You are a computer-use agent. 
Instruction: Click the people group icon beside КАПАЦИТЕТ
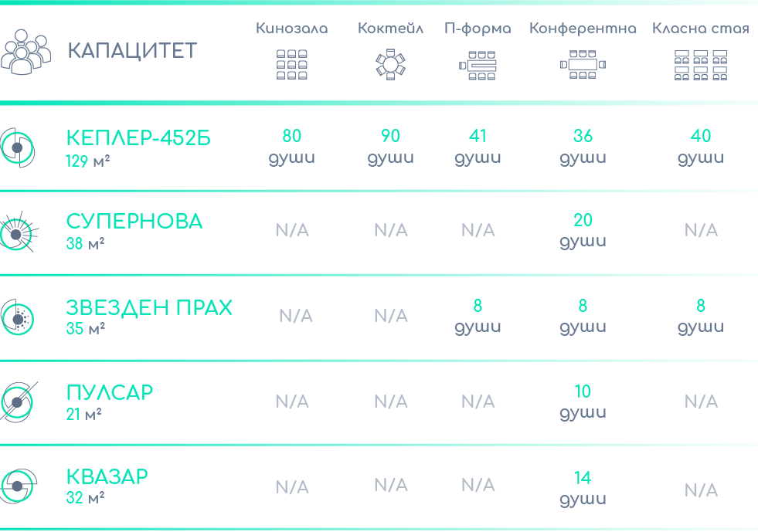click(25, 52)
